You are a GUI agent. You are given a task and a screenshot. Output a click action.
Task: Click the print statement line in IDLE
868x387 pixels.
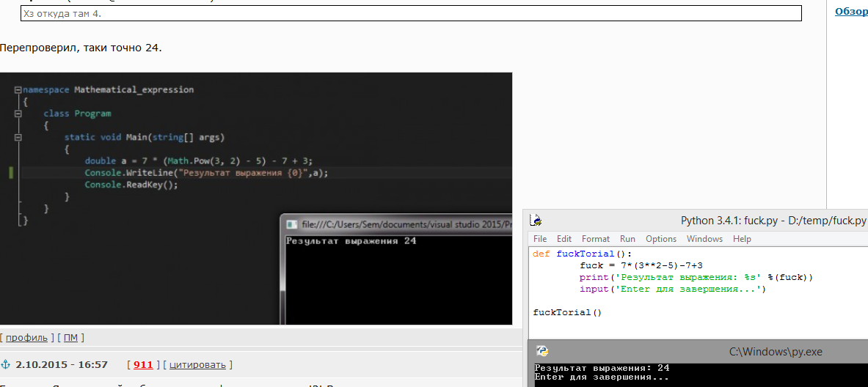[696, 277]
